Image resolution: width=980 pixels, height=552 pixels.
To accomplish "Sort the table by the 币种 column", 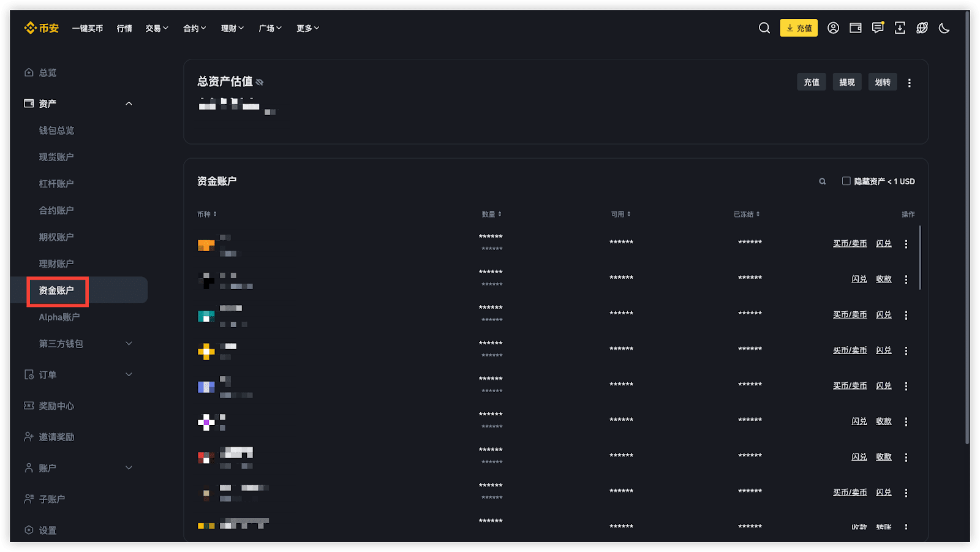I will pyautogui.click(x=207, y=214).
